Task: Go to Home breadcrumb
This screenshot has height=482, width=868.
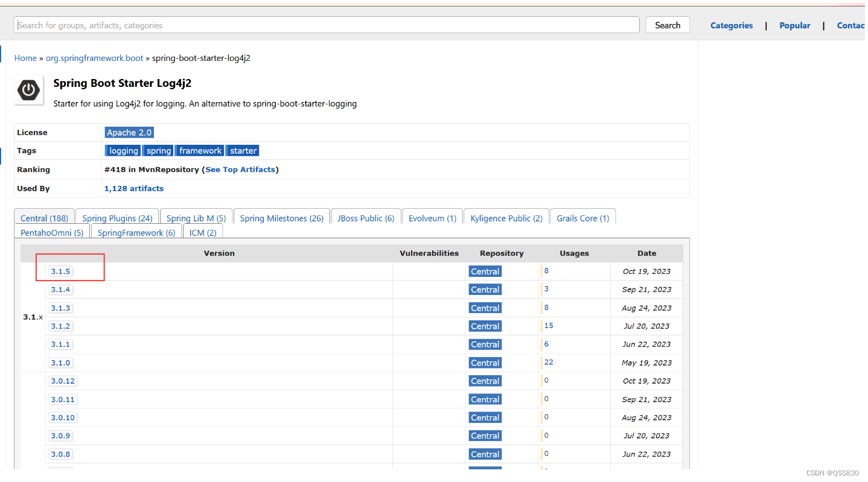Action: point(25,58)
